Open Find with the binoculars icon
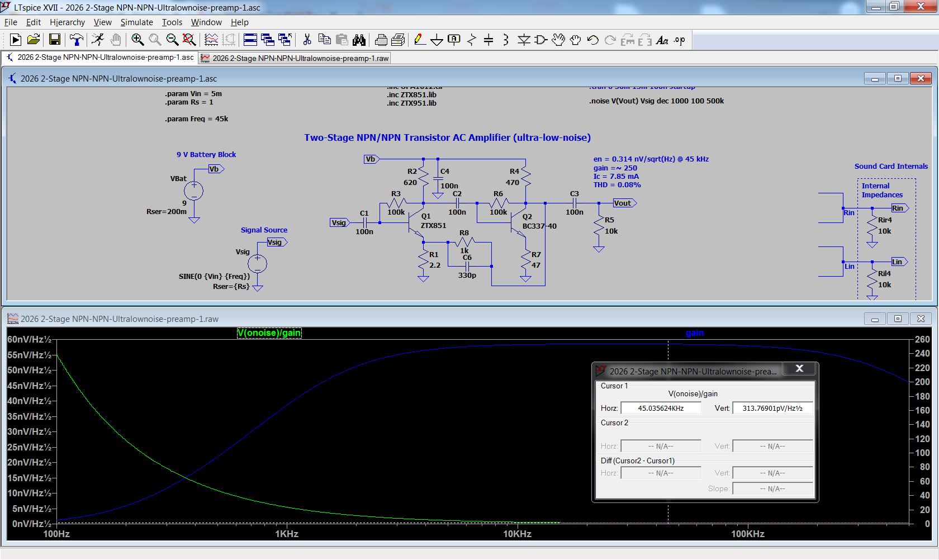Viewport: 939px width, 560px height. (359, 40)
